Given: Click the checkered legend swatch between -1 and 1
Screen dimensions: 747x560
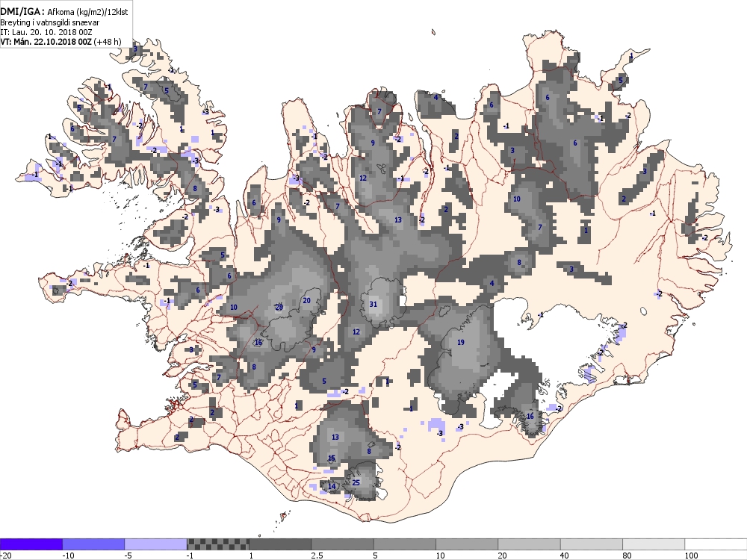Looking at the screenshot, I should [x=217, y=544].
